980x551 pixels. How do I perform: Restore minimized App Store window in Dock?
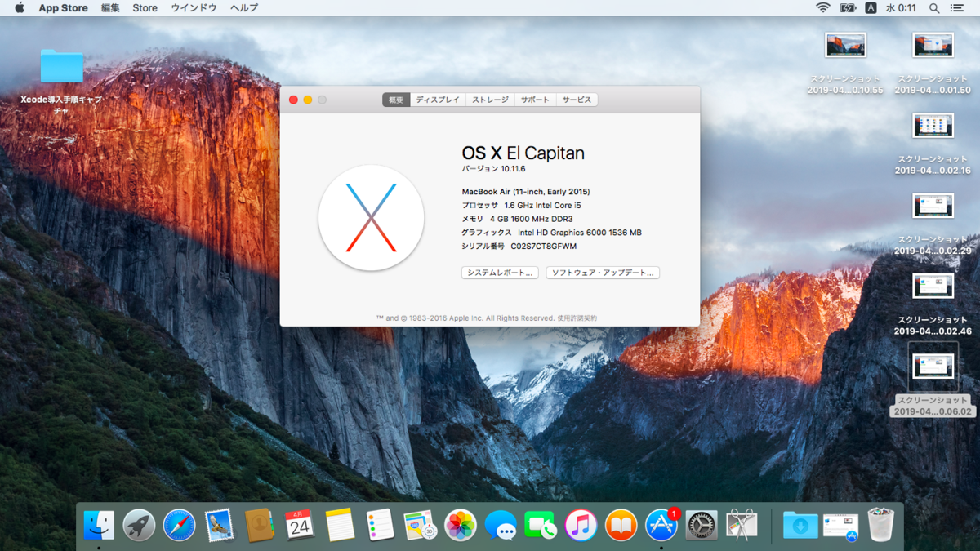pyautogui.click(x=840, y=527)
